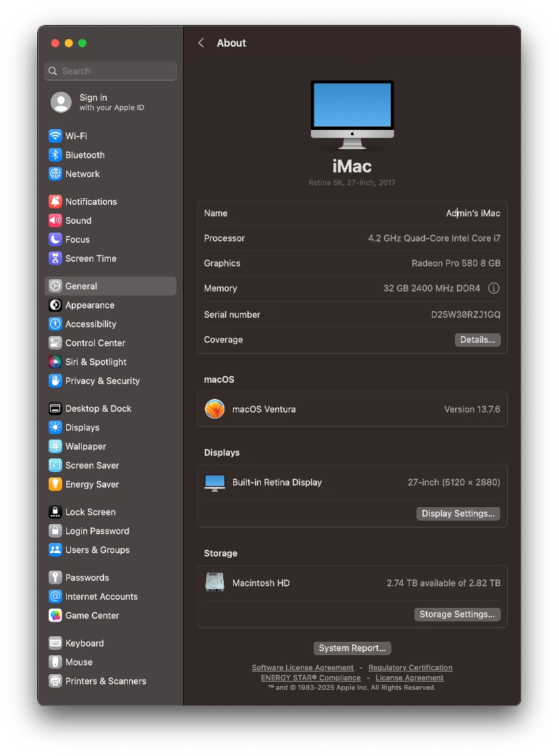
Task: Open Regulatory Certification link
Action: click(410, 668)
